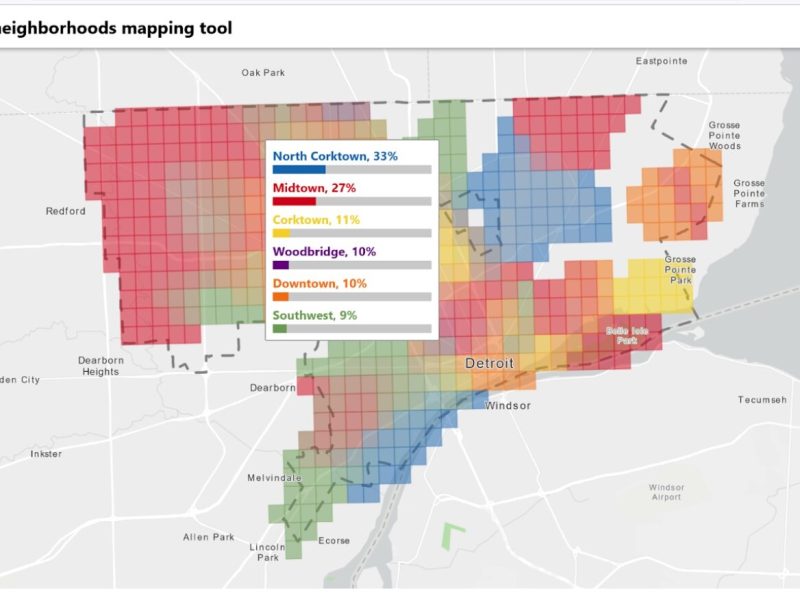This screenshot has width=800, height=600.
Task: Select the Midtown 27% legend entry
Action: pyautogui.click(x=314, y=188)
